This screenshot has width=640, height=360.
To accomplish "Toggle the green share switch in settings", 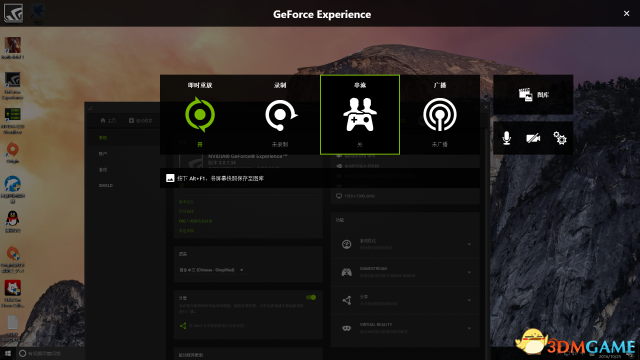I will tap(311, 297).
